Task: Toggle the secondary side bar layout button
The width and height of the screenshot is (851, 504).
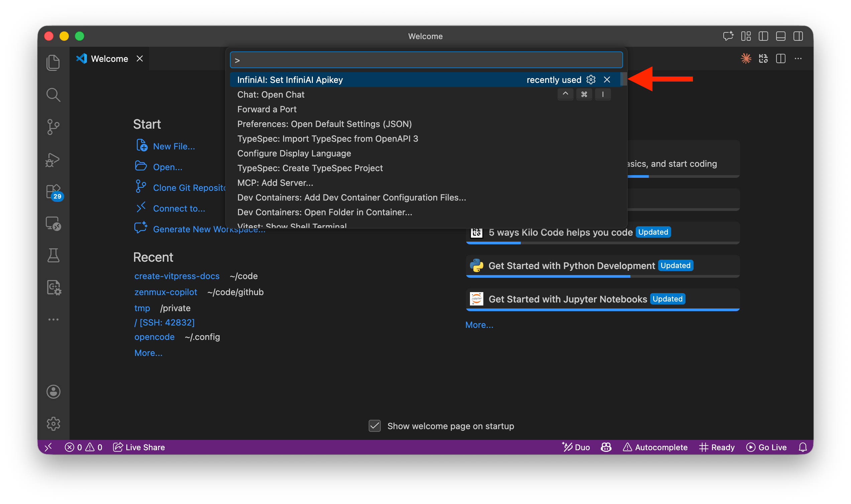Action: 798,36
